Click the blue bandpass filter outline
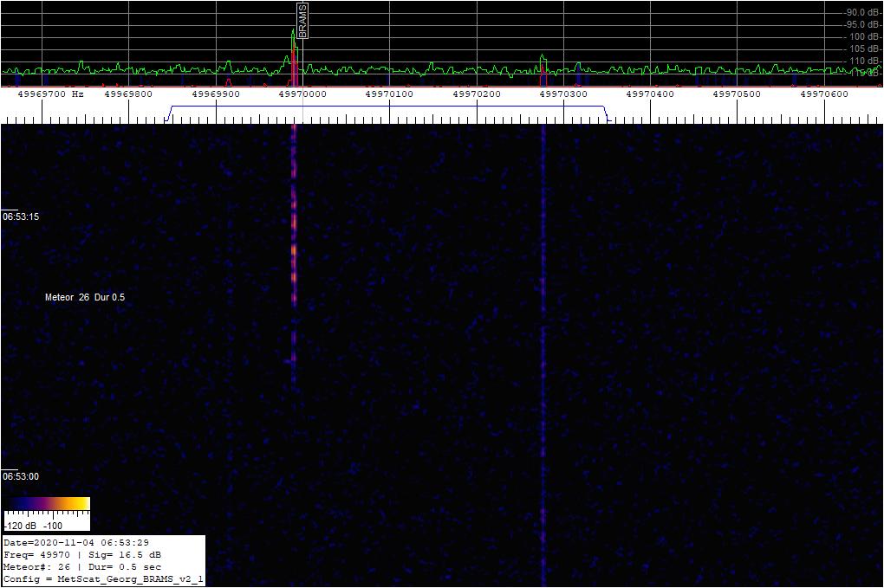The height and width of the screenshot is (588, 884). click(389, 113)
